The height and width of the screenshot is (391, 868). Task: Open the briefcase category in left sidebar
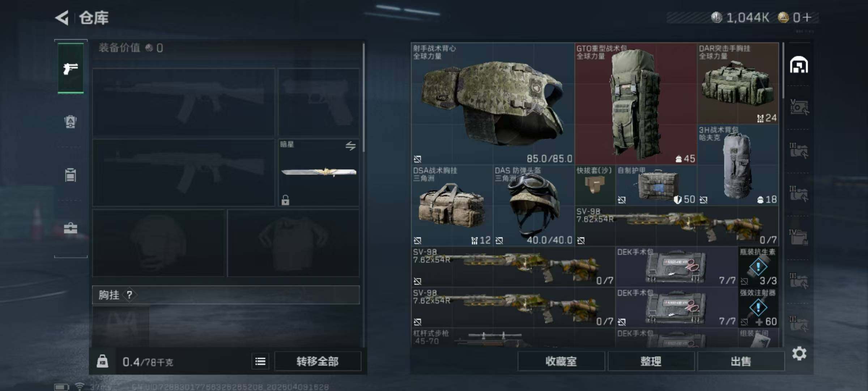[x=71, y=228]
